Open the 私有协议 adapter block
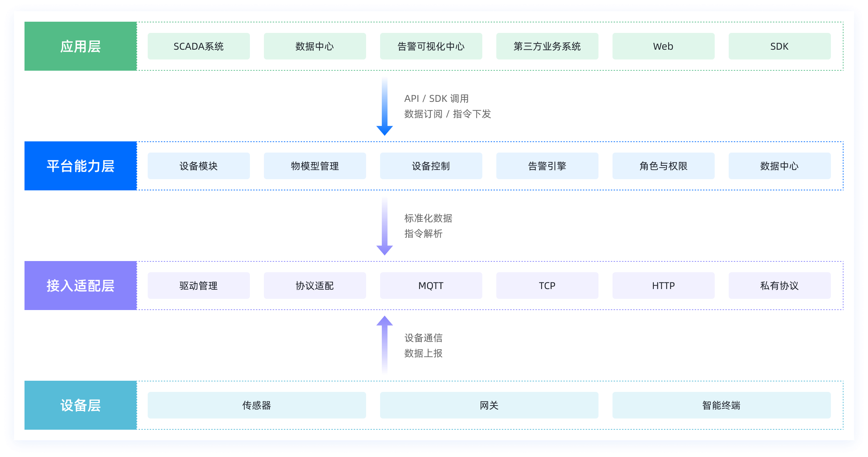 coord(779,285)
